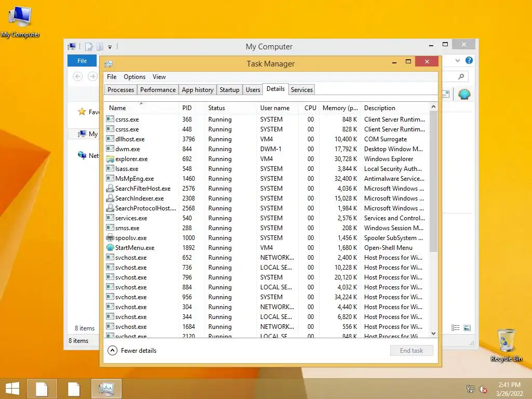This screenshot has height=399, width=532.
Task: Open the Customize Quick Access Toolbar dropdown
Action: point(110,47)
